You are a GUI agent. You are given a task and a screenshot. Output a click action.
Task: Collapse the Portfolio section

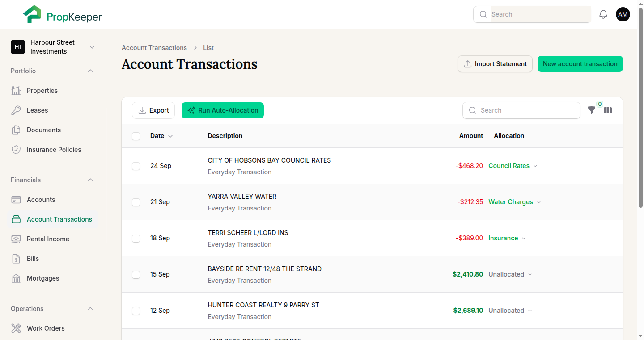(90, 71)
